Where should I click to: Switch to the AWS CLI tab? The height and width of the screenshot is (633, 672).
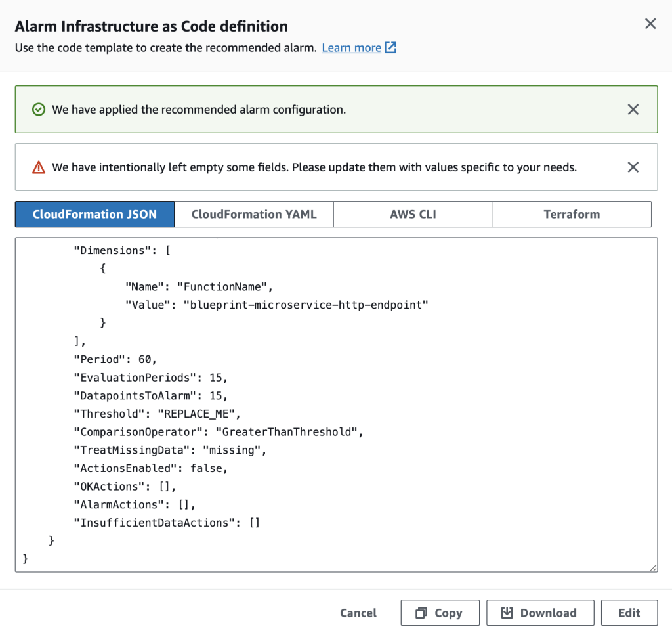tap(413, 214)
